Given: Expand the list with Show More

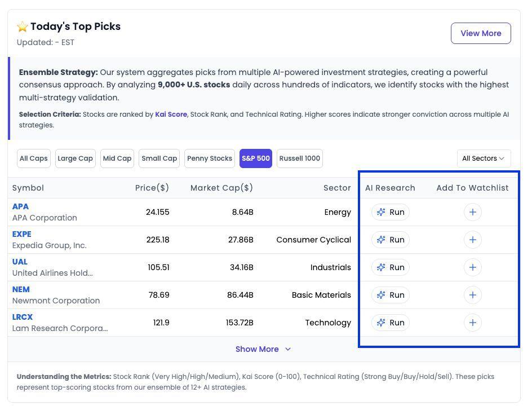Looking at the screenshot, I should click(263, 349).
